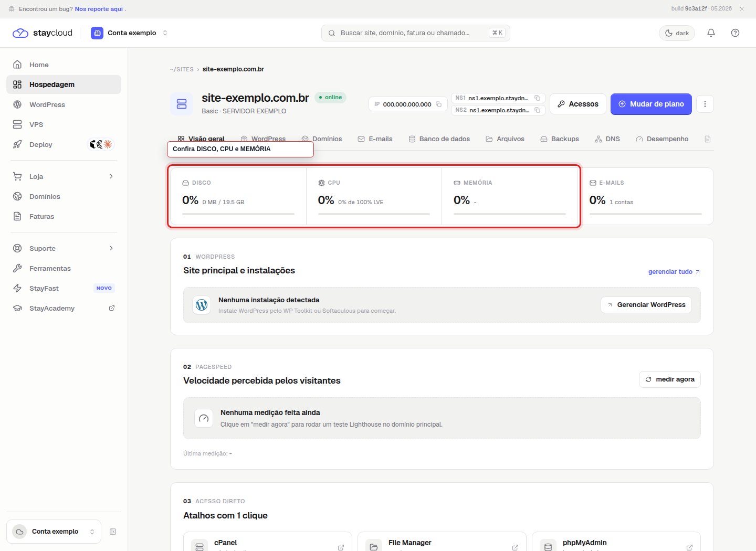The image size is (756, 551).
Task: Click Gerenciar WordPress button
Action: [x=646, y=305]
